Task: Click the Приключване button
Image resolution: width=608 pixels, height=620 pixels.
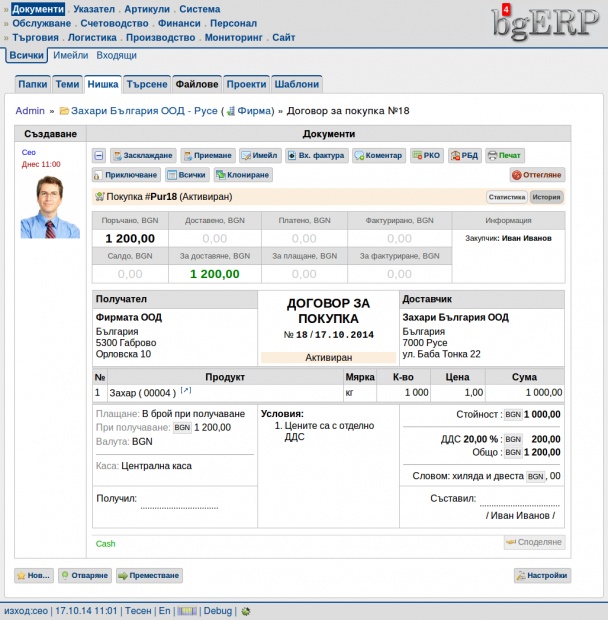Action: (x=126, y=175)
